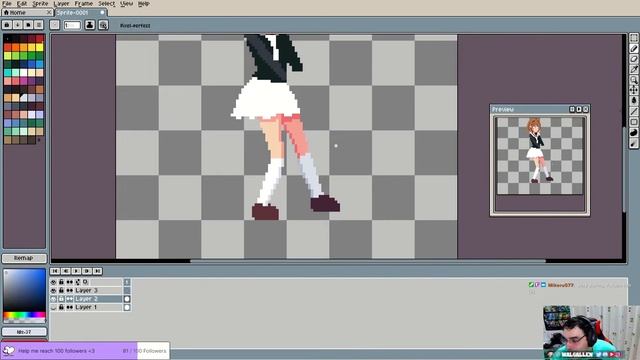This screenshot has height=360, width=640.
Task: Select the Pencil tool
Action: tap(633, 49)
